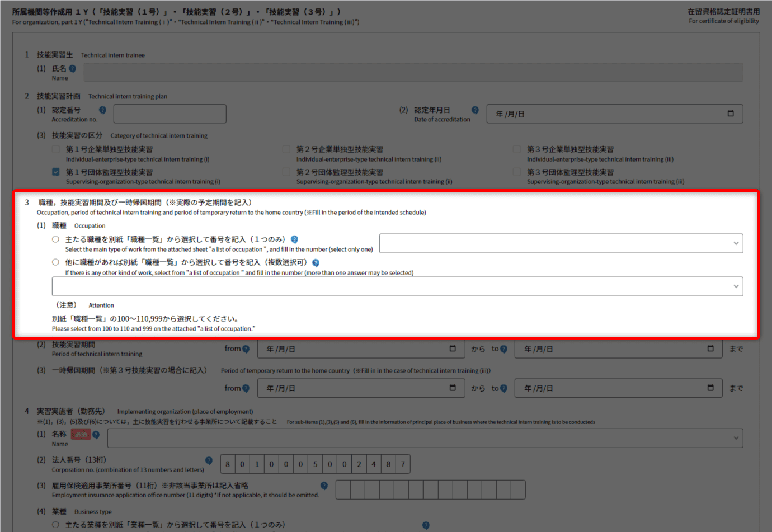Click help icon for employment insurance office number

point(324,486)
